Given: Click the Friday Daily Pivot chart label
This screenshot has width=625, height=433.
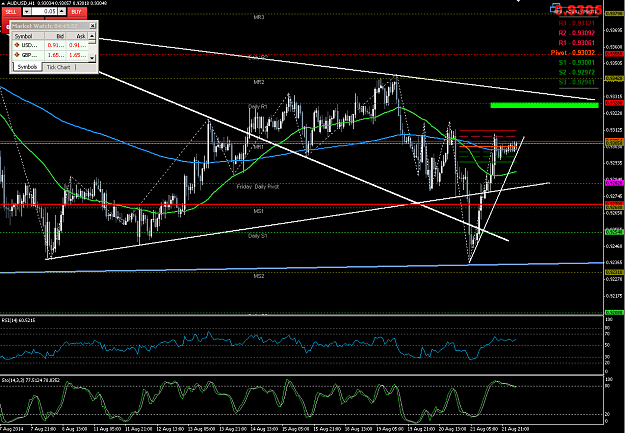Looking at the screenshot, I should tap(257, 187).
